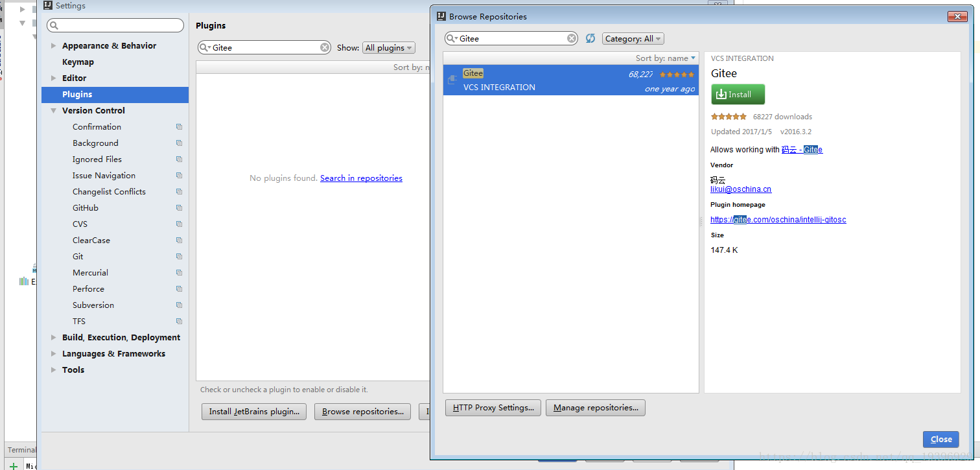Click the per-project icon beside Mercurial
The height and width of the screenshot is (470, 980).
pyautogui.click(x=179, y=273)
